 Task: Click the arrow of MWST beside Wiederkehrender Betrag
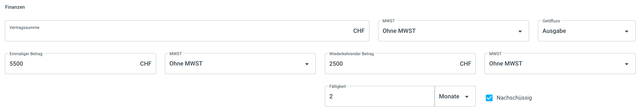coord(627,64)
